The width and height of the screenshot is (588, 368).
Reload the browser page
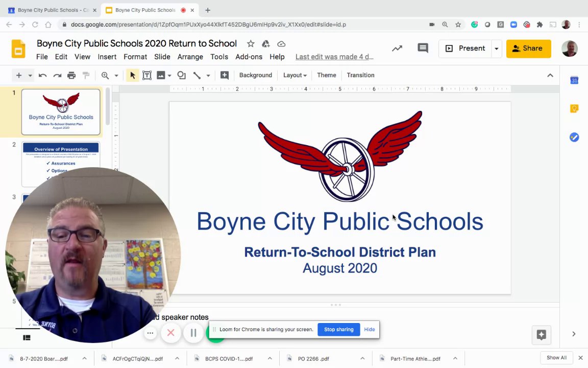click(35, 25)
